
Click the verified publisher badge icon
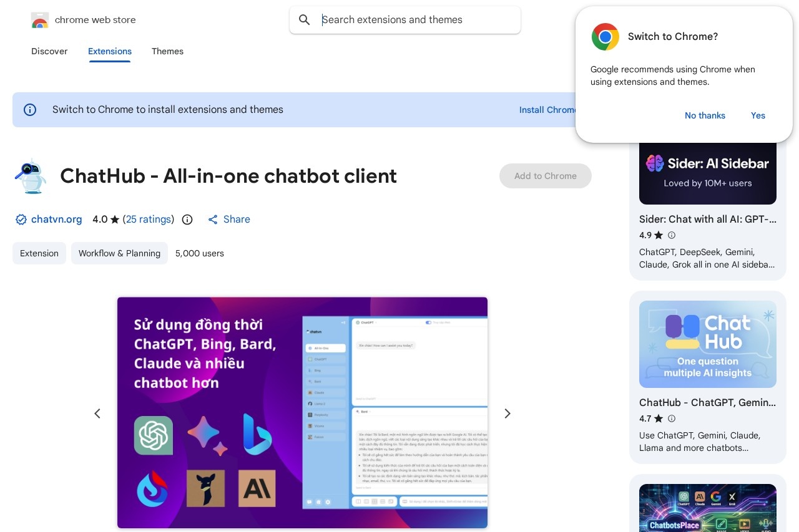[21, 220]
